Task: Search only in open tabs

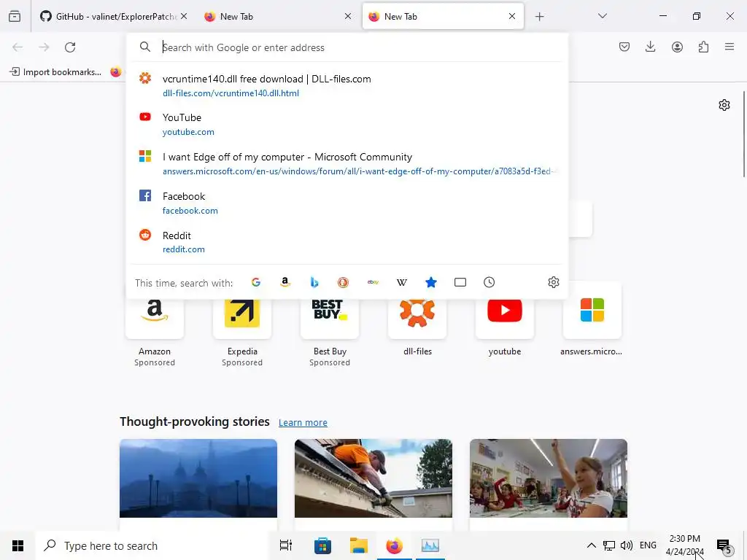Action: click(460, 282)
